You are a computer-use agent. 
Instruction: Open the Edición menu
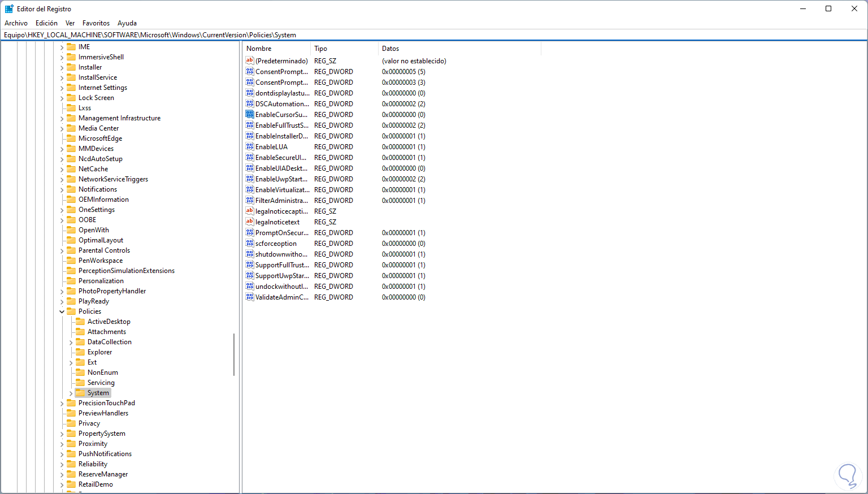click(46, 23)
